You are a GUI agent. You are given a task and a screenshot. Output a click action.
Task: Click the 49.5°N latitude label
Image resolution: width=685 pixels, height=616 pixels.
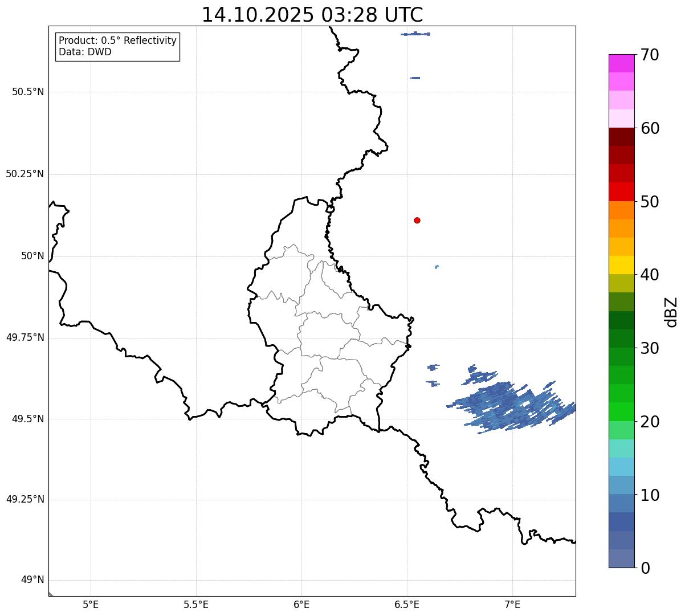click(28, 419)
